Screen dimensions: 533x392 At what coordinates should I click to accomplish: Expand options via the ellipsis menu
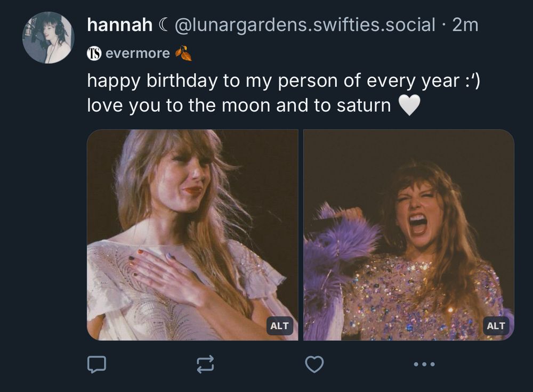(423, 365)
